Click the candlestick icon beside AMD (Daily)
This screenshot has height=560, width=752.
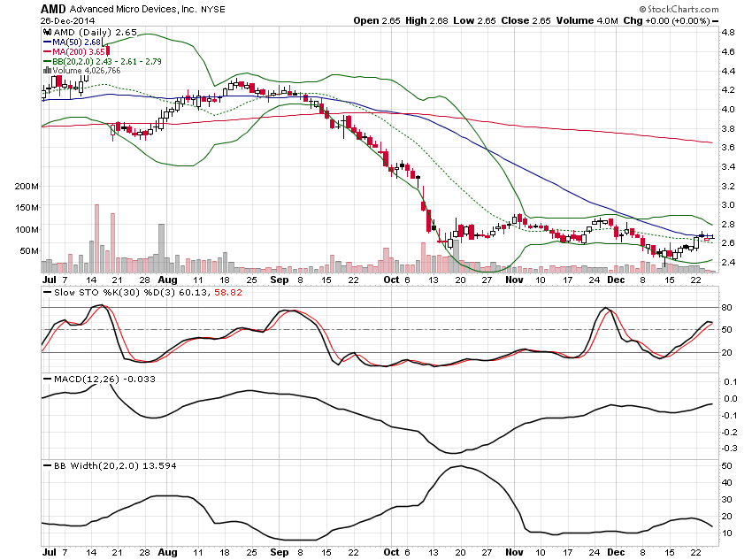tap(47, 32)
